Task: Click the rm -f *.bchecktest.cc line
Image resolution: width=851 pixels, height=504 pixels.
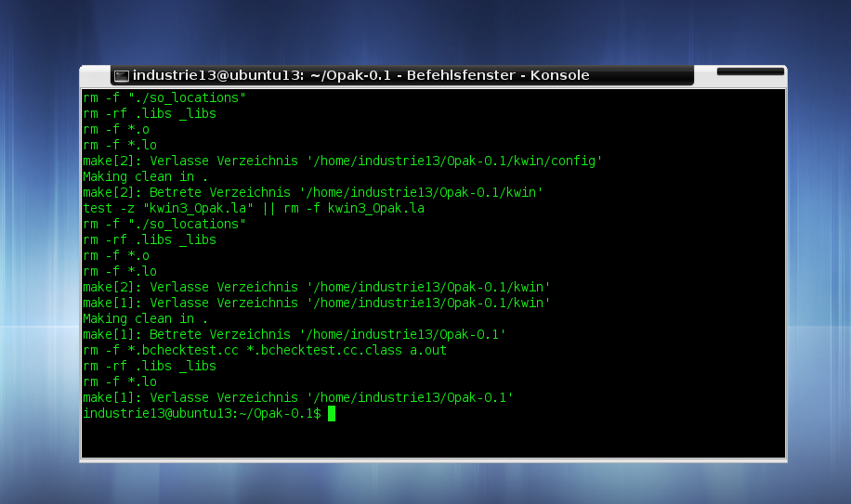Action: point(264,350)
